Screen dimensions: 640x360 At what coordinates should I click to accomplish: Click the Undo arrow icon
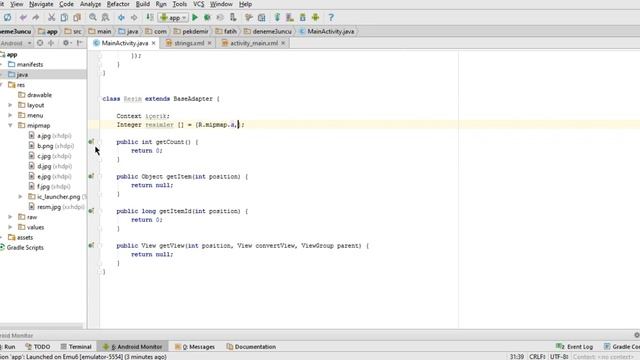point(23,18)
